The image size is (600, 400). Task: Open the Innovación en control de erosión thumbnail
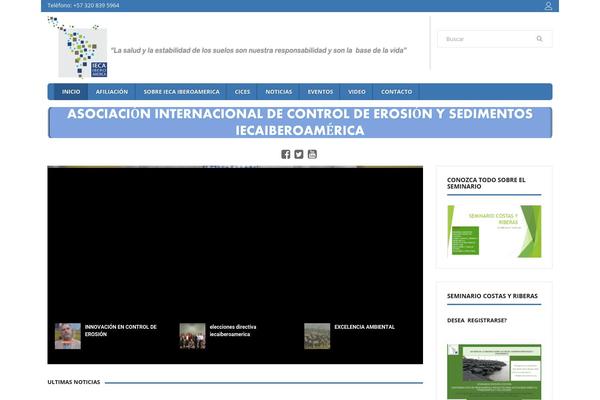pos(68,336)
